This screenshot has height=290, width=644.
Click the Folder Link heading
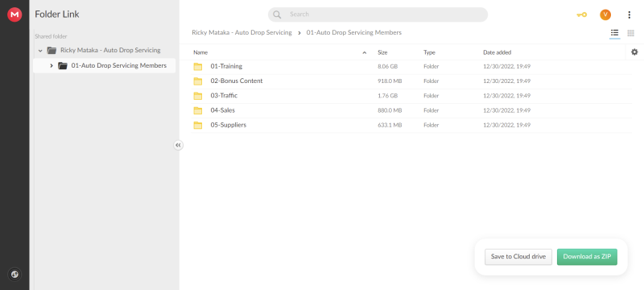[57, 14]
